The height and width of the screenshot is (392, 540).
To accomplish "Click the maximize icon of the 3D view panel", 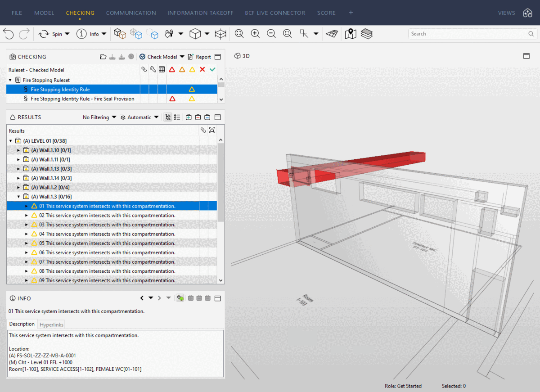I will (x=526, y=56).
